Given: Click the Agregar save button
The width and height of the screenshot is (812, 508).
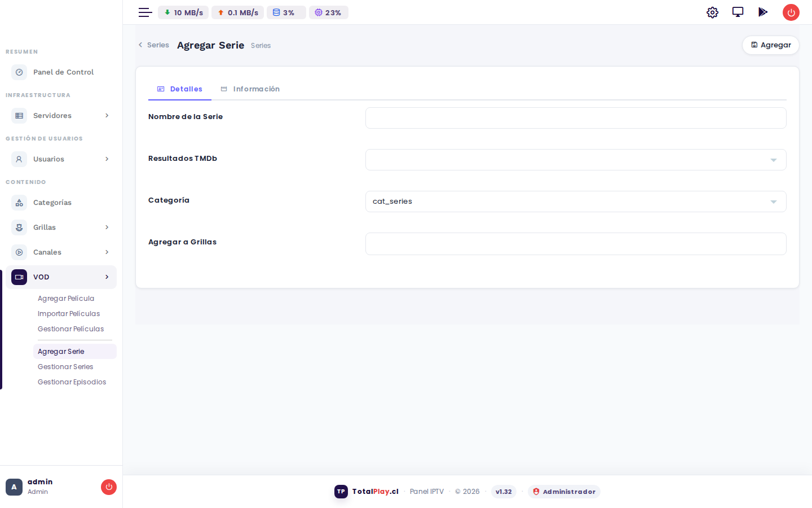Looking at the screenshot, I should pos(771,45).
